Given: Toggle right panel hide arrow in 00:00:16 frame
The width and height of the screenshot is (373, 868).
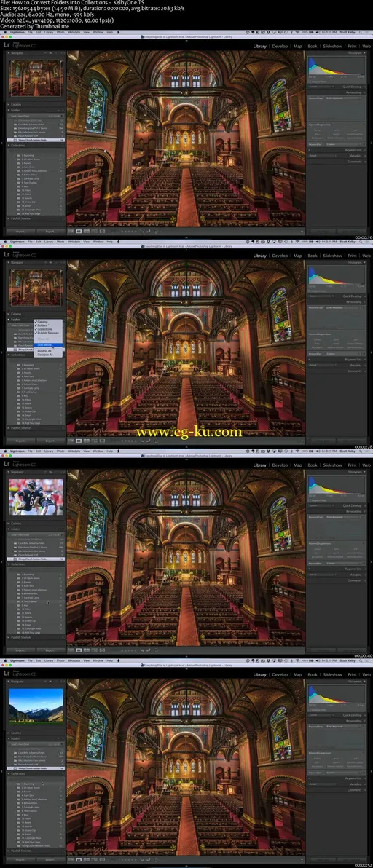Looking at the screenshot, I should tap(372, 143).
